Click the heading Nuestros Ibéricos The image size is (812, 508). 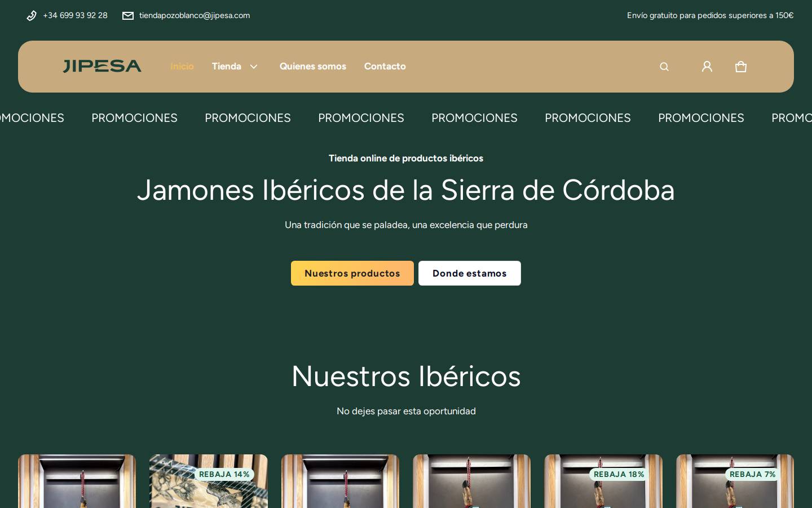[x=406, y=376]
